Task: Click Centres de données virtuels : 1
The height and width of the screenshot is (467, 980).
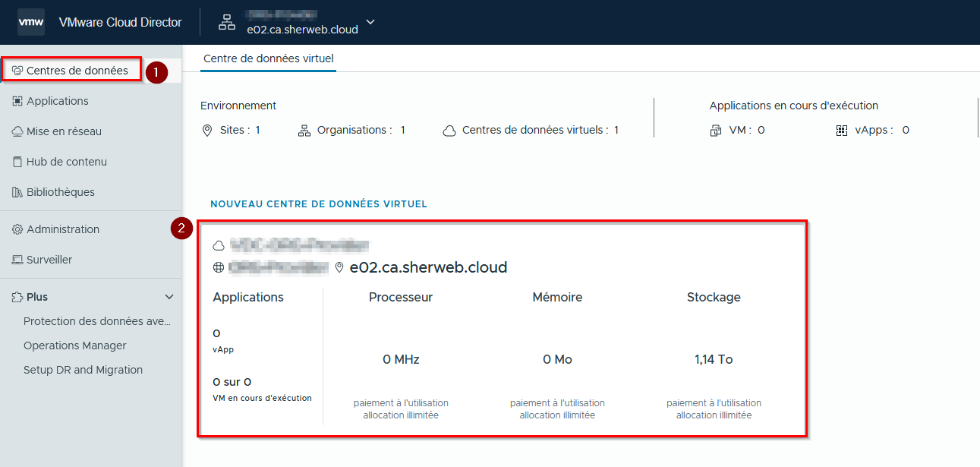Action: click(540, 130)
